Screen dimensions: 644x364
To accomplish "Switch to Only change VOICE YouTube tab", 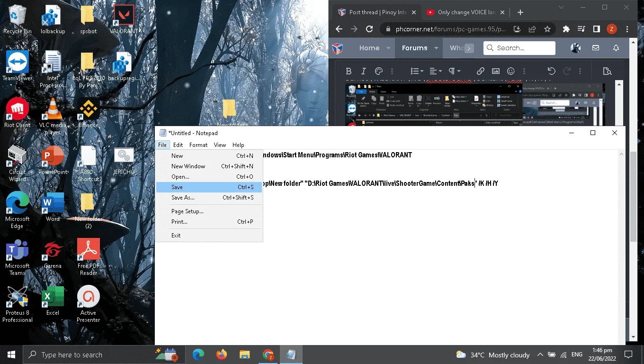I will click(x=466, y=12).
